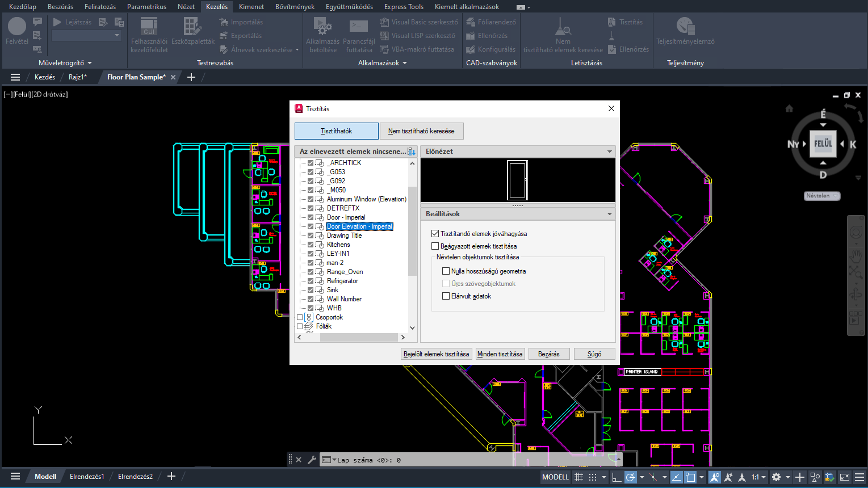Uncheck Tisztítandó elemek jóváhagyása checkbox
Image resolution: width=868 pixels, height=488 pixels.
[x=435, y=234]
